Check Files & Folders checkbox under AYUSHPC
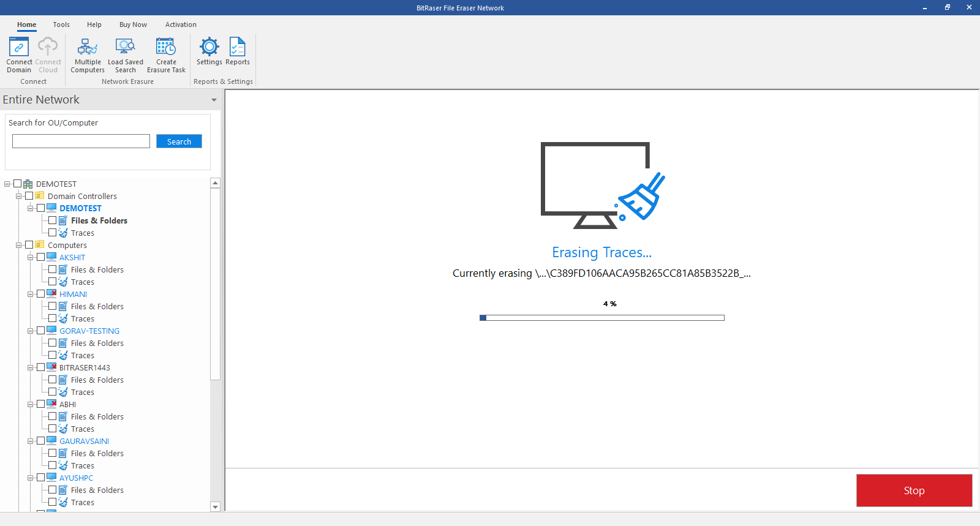 pyautogui.click(x=52, y=490)
